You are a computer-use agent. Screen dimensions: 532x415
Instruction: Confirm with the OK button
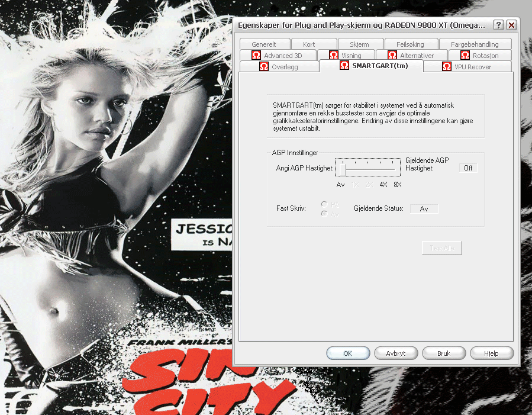pos(348,353)
